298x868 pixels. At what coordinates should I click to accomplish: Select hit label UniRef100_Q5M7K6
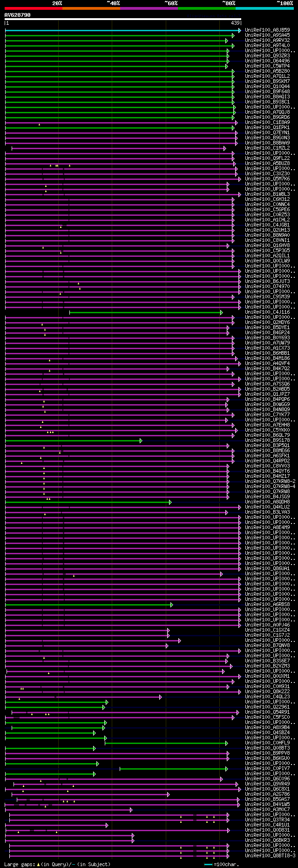coord(267,179)
